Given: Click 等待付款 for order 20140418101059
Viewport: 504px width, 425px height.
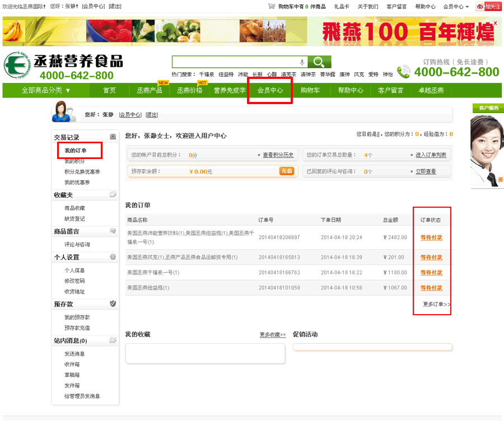Looking at the screenshot, I should point(431,288).
